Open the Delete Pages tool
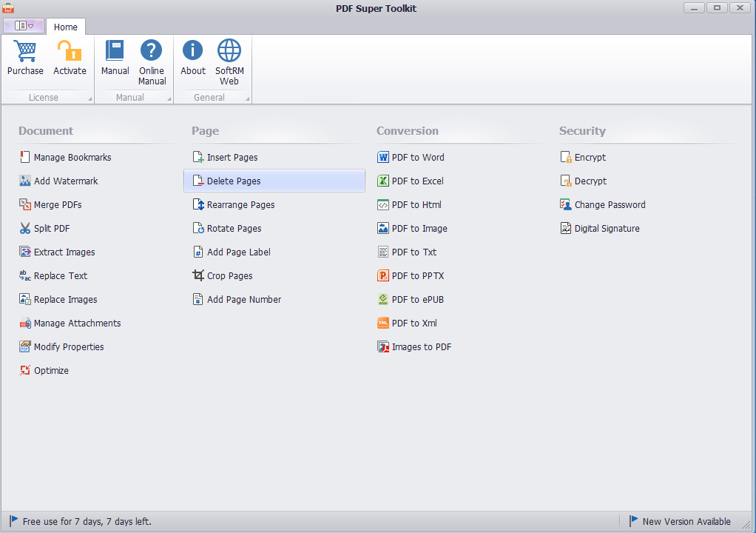The height and width of the screenshot is (533, 756). coord(274,181)
